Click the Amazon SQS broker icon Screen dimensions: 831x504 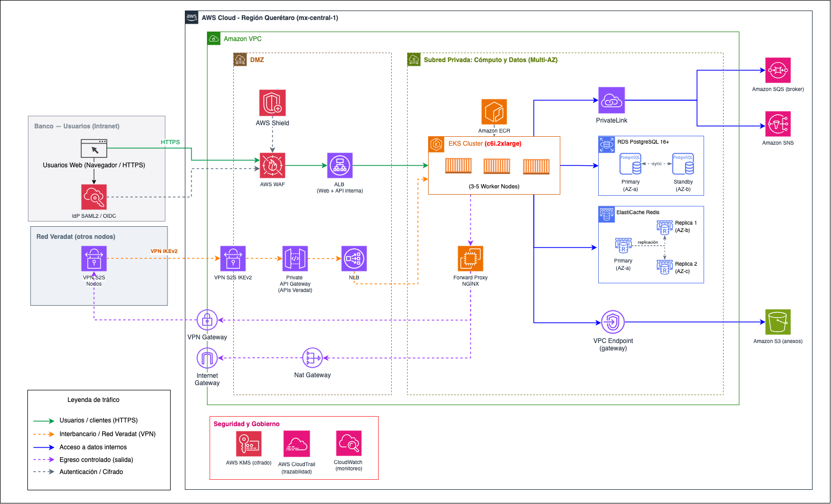tap(778, 70)
